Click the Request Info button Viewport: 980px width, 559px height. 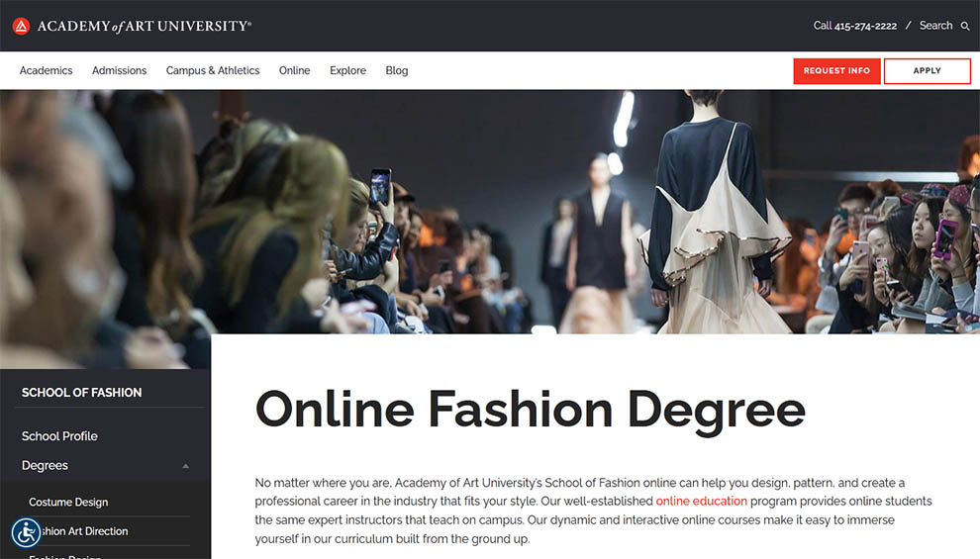pyautogui.click(x=836, y=71)
